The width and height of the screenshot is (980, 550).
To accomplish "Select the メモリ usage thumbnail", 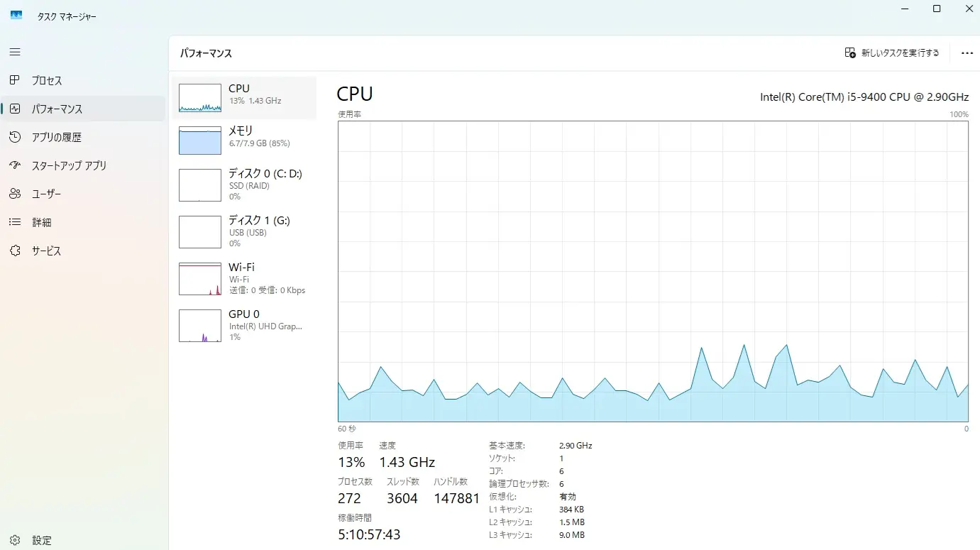I will (200, 141).
